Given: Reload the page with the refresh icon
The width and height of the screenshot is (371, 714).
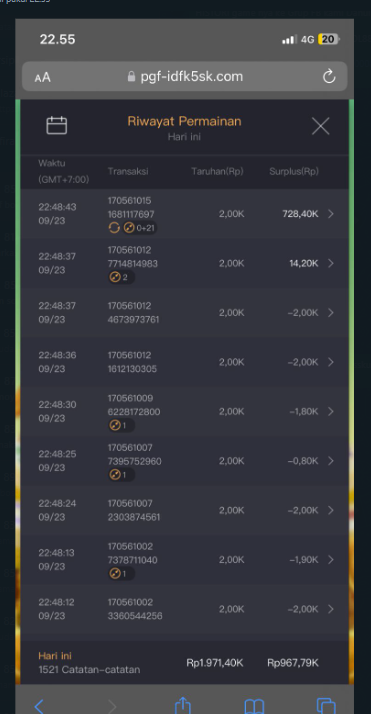Looking at the screenshot, I should [329, 76].
